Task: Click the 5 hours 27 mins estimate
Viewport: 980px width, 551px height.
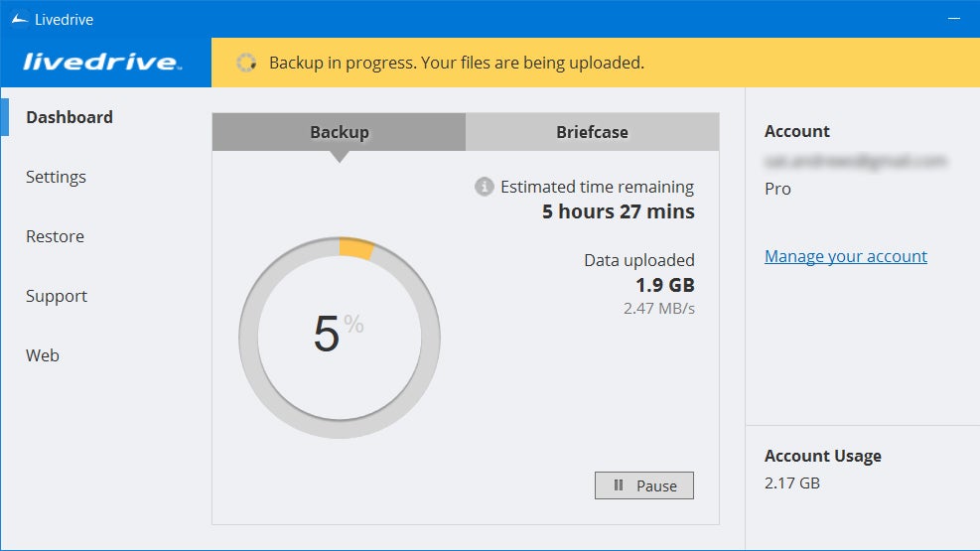Action: 619,211
